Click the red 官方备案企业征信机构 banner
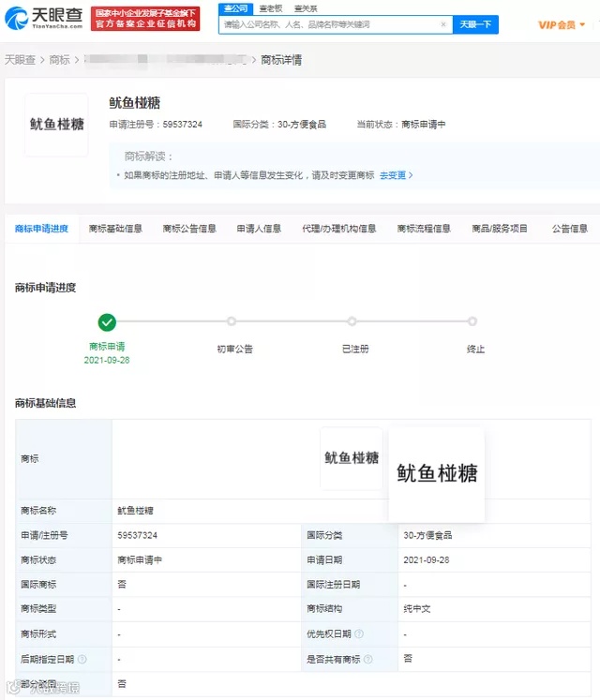This screenshot has width=600, height=700. click(145, 19)
